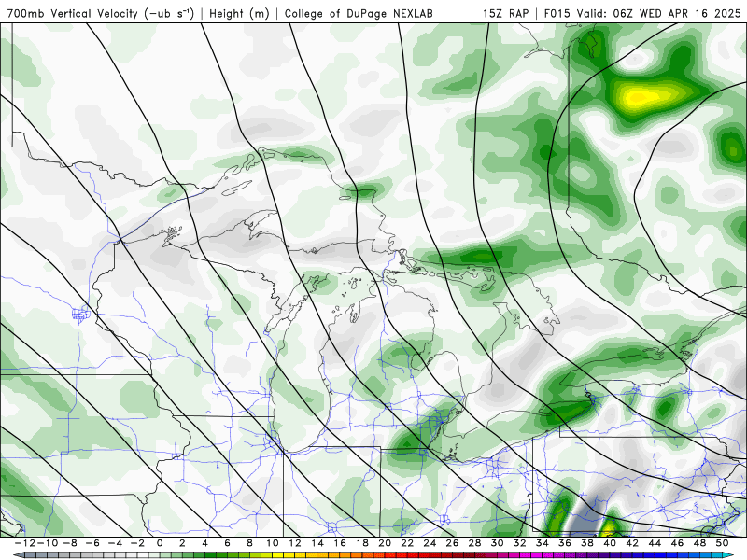Click the '20' color scale label
Image resolution: width=747 pixels, height=560 pixels.
point(385,543)
